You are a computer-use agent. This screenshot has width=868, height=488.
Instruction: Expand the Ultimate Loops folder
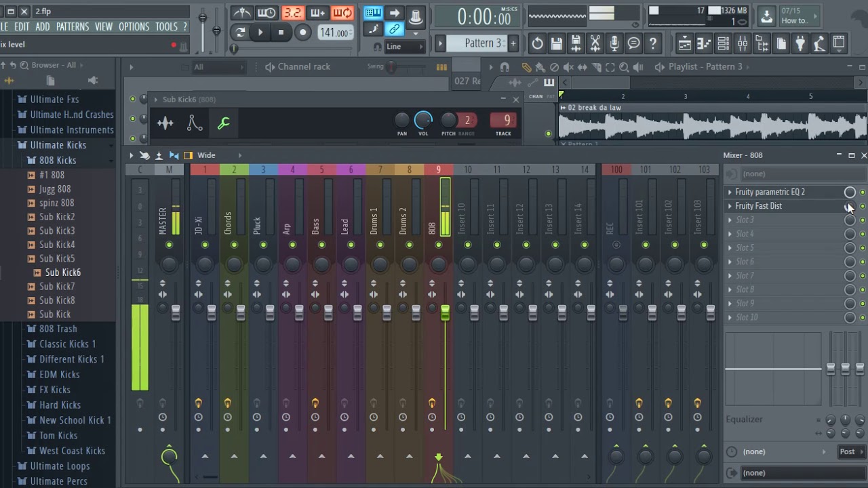click(x=60, y=466)
